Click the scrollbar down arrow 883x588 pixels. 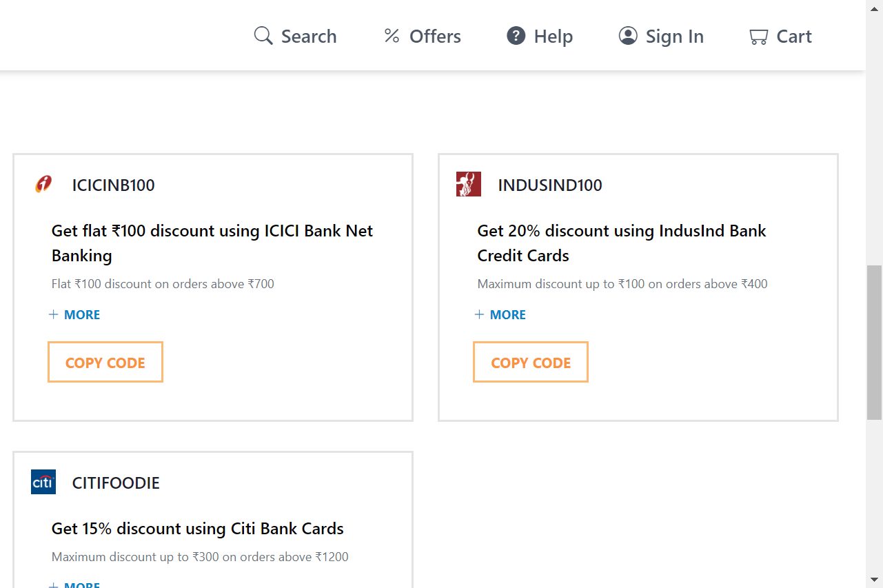pos(874,580)
